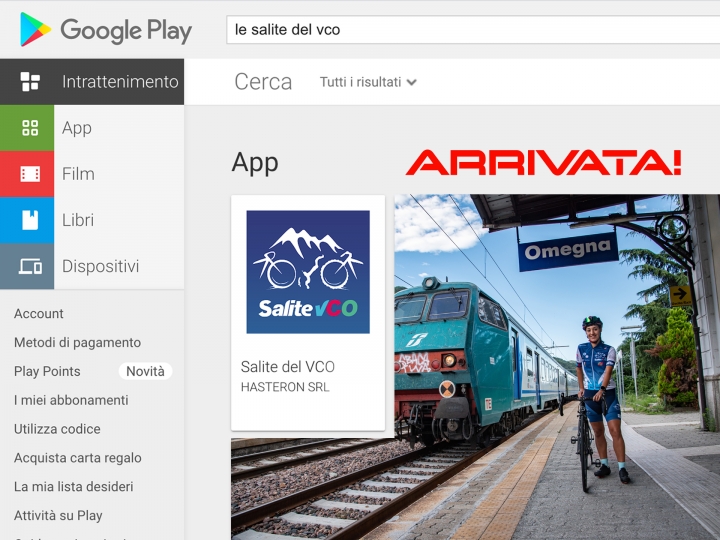Open the Intrattenimento grid icon

[x=30, y=82]
